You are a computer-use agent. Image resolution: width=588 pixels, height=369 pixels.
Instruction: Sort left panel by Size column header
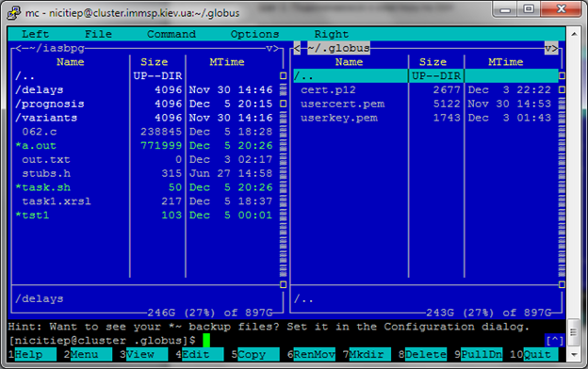(155, 62)
